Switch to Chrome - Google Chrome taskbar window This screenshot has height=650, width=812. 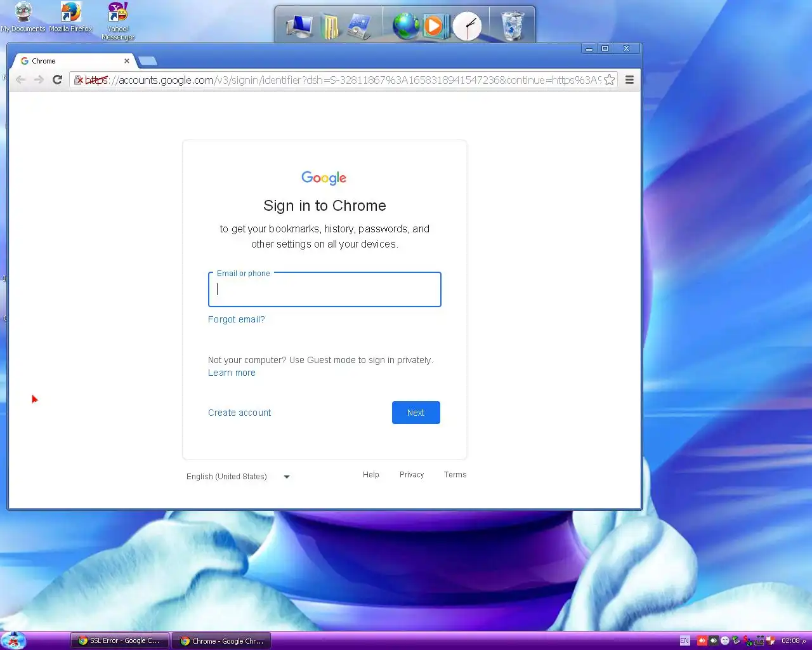click(x=221, y=641)
